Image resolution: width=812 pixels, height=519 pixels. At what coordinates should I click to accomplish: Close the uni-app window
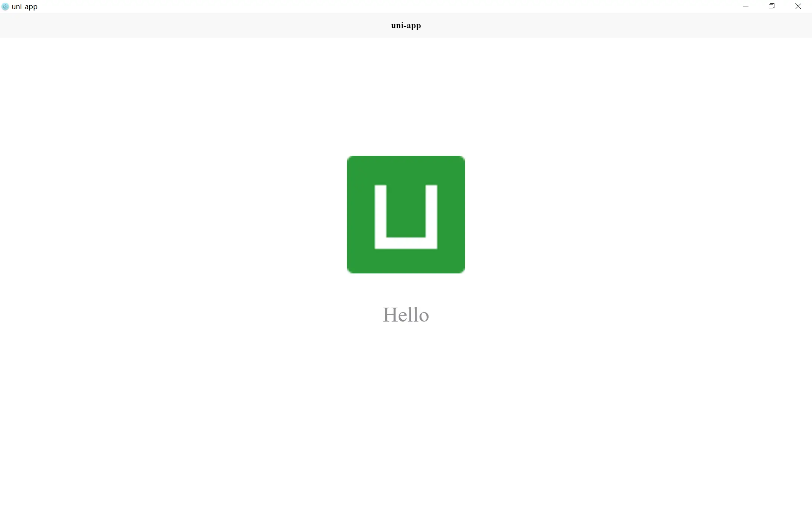click(798, 6)
